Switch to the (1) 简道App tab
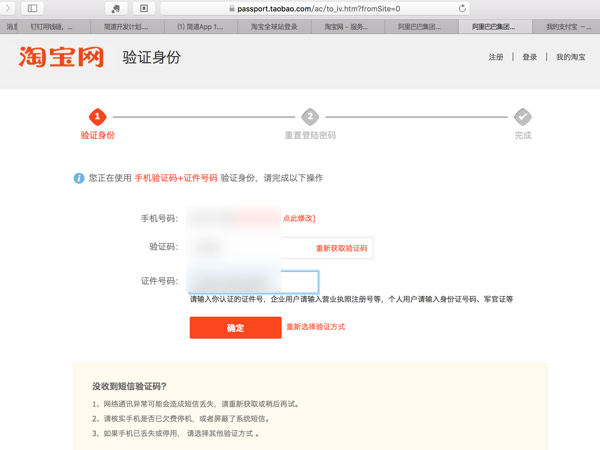The width and height of the screenshot is (600, 450). [201, 27]
